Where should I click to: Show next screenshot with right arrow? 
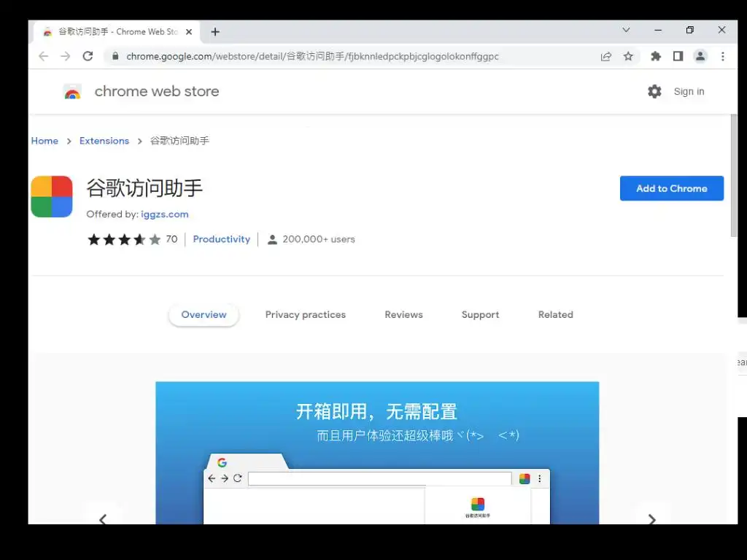(651, 518)
